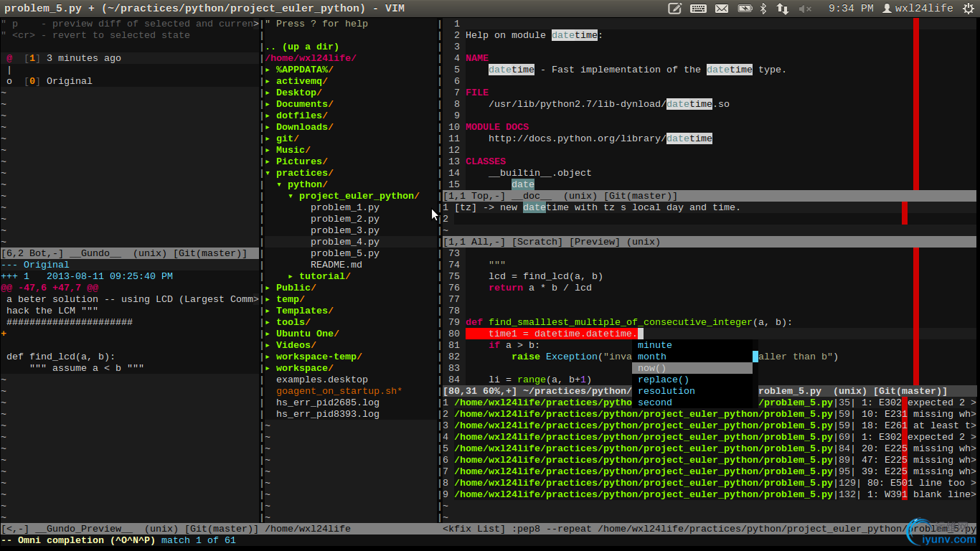
Task: Jump to quickfix entry line 129 E501
Action: click(x=710, y=483)
